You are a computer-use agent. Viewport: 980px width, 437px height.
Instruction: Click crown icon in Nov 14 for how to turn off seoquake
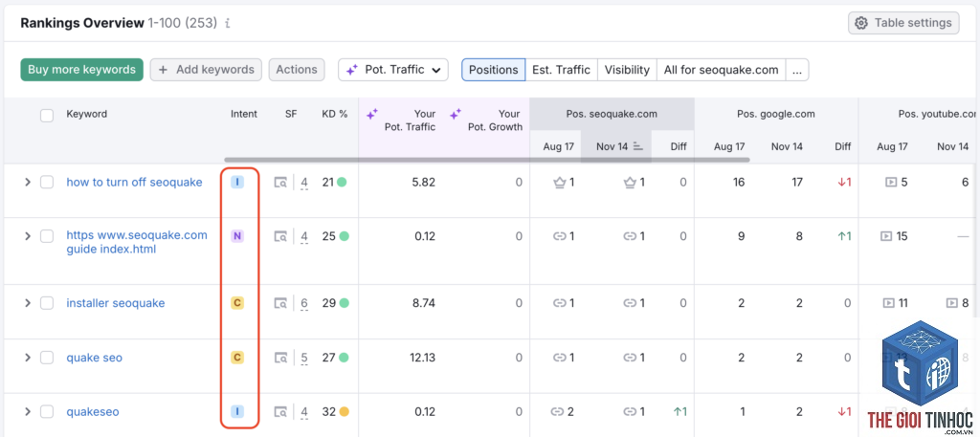[630, 183]
